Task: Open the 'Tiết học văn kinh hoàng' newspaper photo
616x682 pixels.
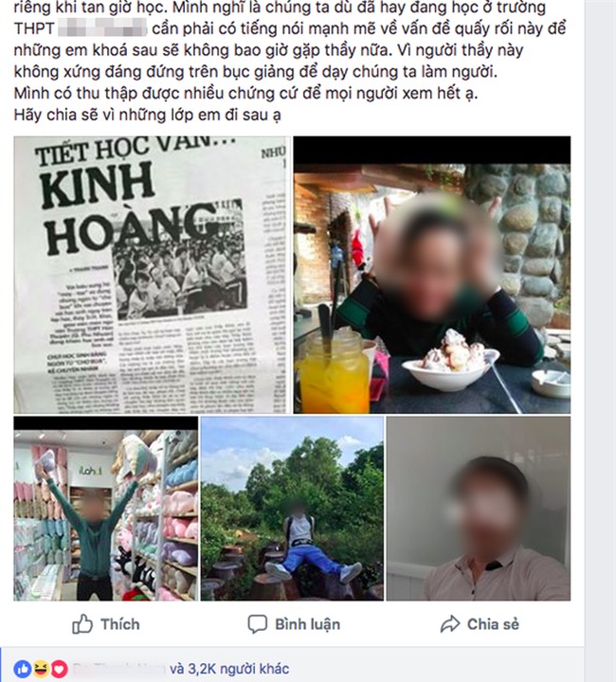Action: (x=152, y=275)
